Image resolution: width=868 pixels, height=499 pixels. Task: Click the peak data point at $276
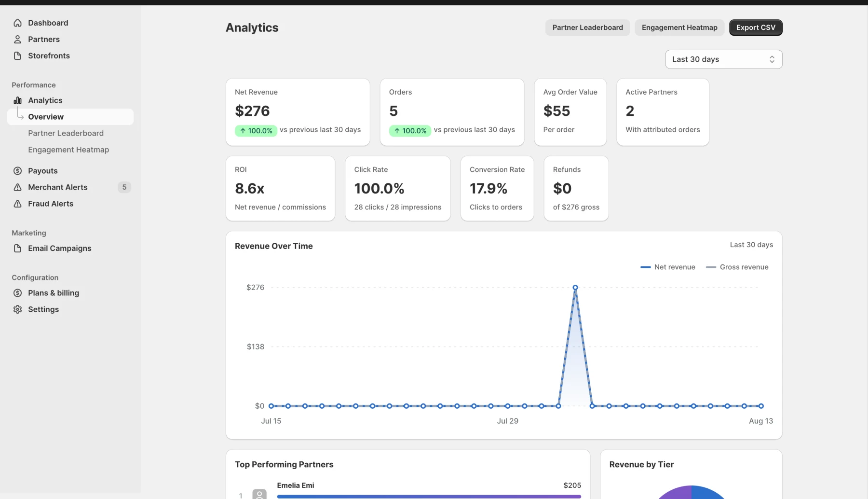point(575,288)
